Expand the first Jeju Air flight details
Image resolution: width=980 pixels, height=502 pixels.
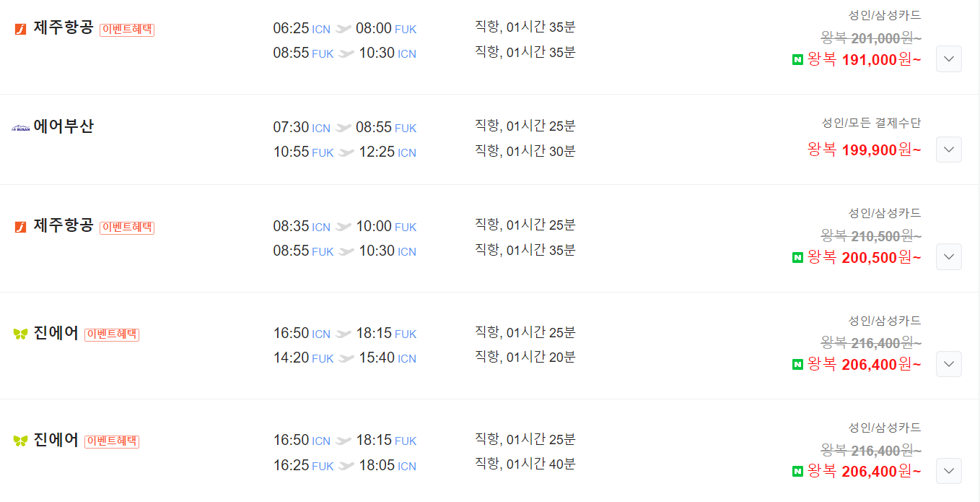pyautogui.click(x=948, y=59)
